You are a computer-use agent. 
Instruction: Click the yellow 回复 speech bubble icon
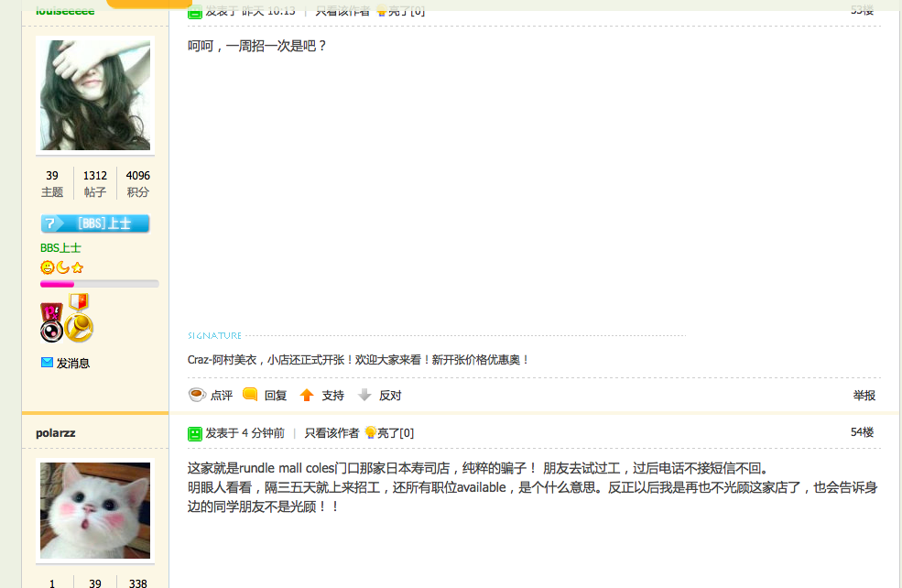pos(250,395)
